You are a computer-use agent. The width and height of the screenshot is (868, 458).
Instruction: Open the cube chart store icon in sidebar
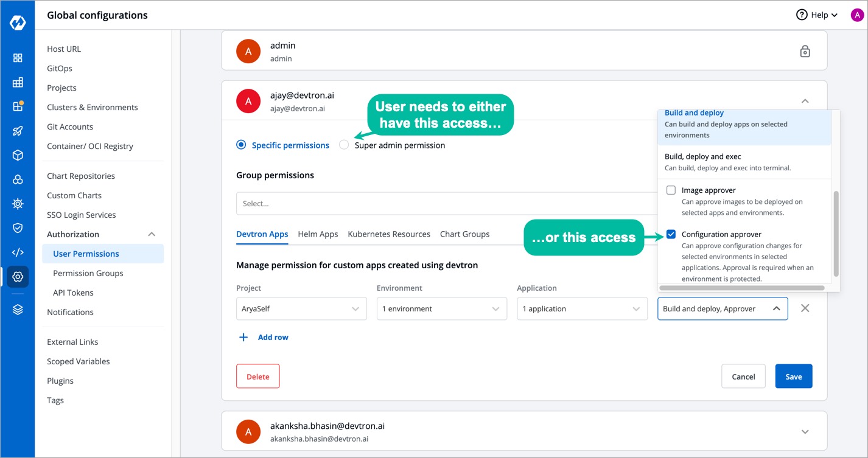[x=18, y=155]
